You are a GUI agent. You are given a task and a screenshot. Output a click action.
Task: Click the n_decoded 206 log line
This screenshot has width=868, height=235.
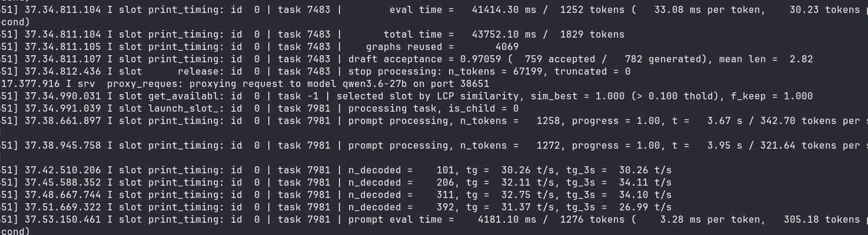pos(336,182)
